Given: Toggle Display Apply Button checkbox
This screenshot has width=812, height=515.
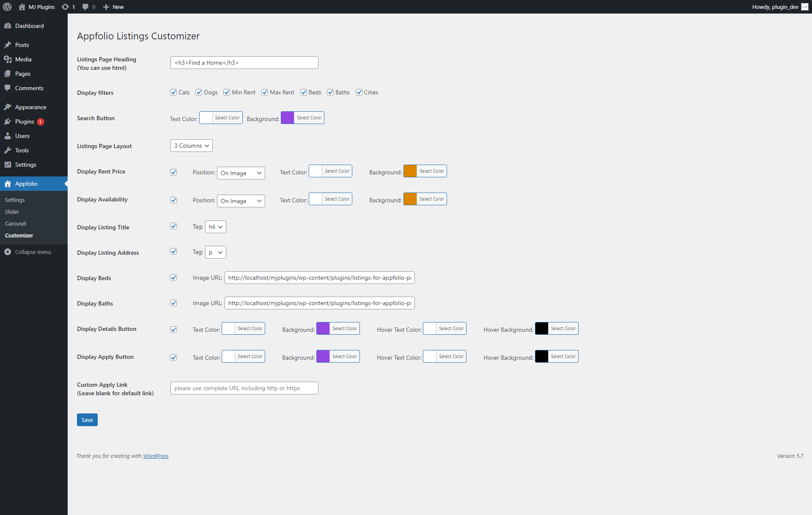Looking at the screenshot, I should [173, 358].
